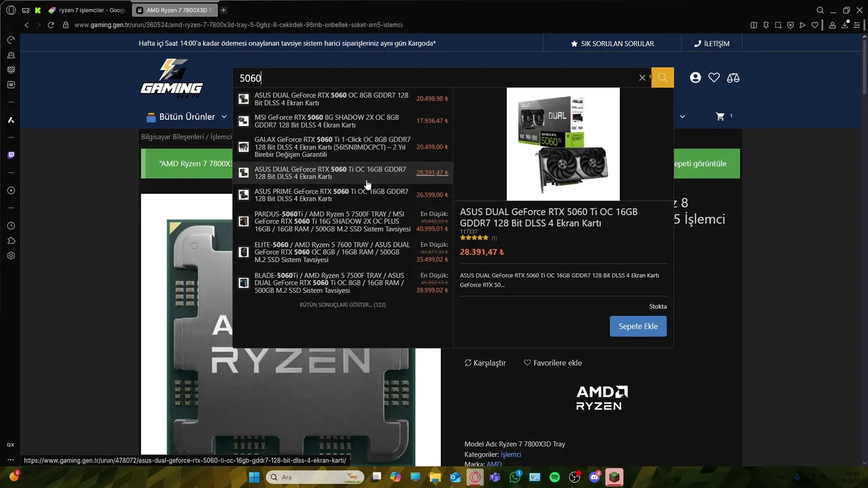
Task: Open ad blocker shield icon
Action: point(790,25)
